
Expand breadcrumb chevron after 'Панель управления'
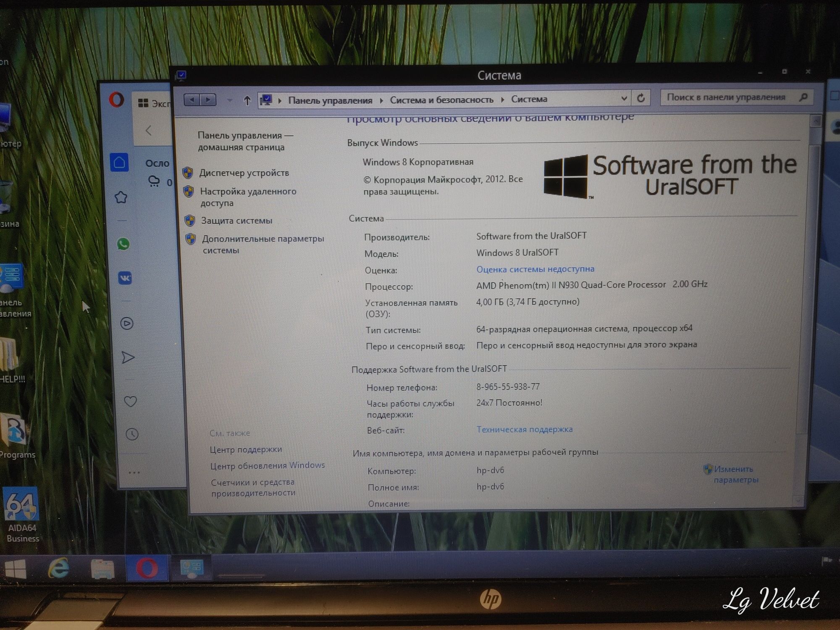[x=381, y=100]
